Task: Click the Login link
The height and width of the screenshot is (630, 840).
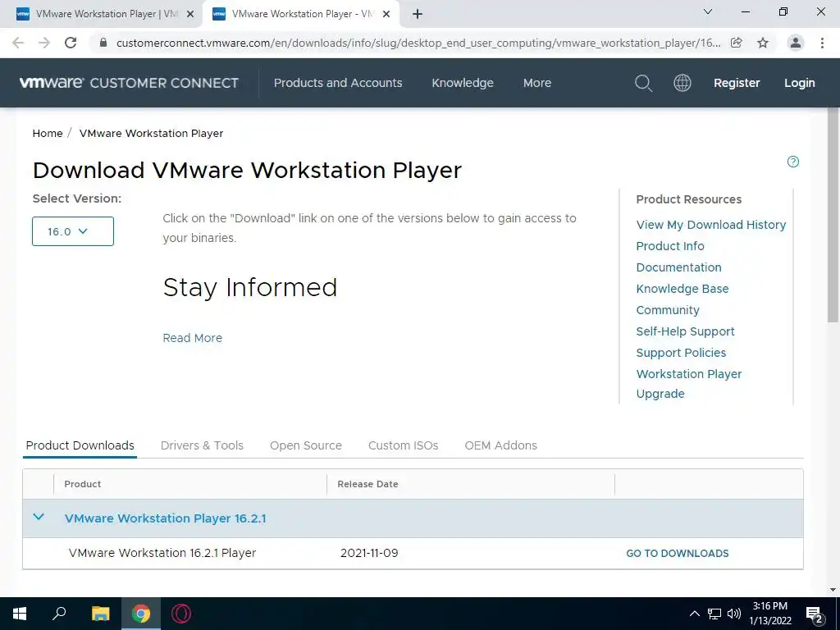Action: [800, 83]
